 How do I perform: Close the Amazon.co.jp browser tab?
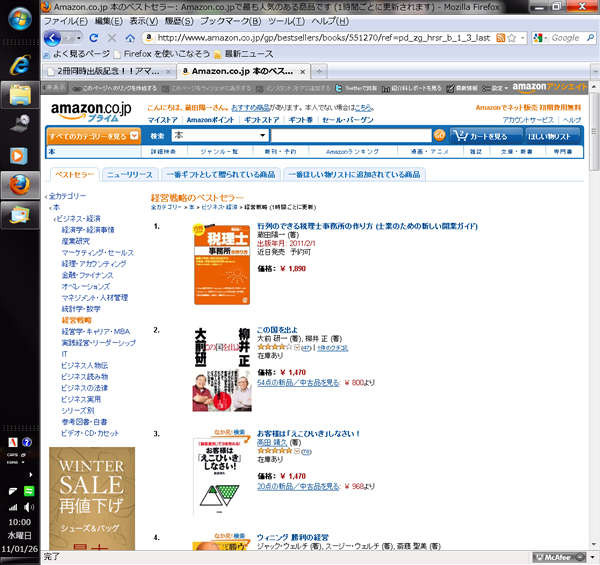(302, 72)
